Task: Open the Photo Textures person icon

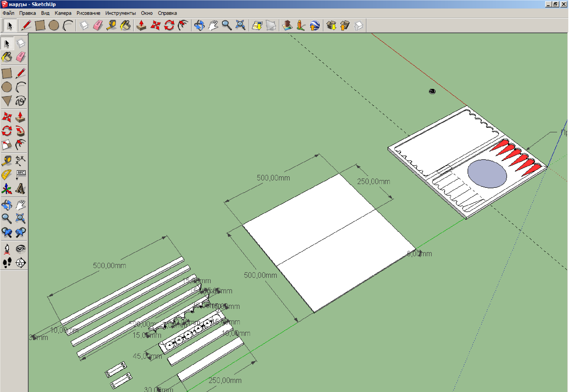Action: click(301, 25)
